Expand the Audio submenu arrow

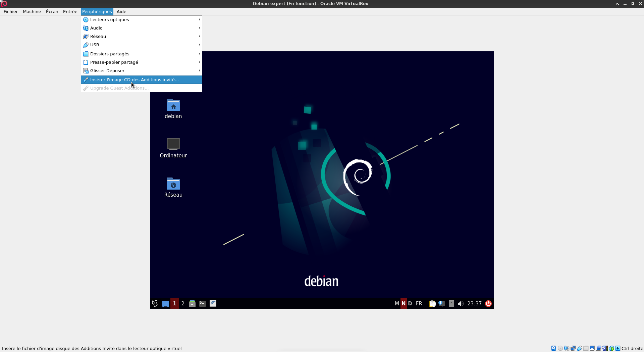coord(199,28)
